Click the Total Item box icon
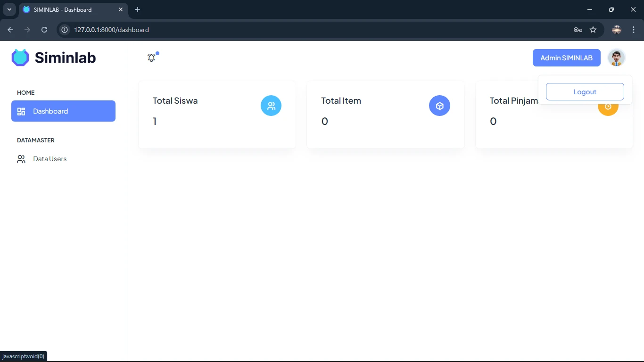Viewport: 644px width, 362px height. point(439,106)
